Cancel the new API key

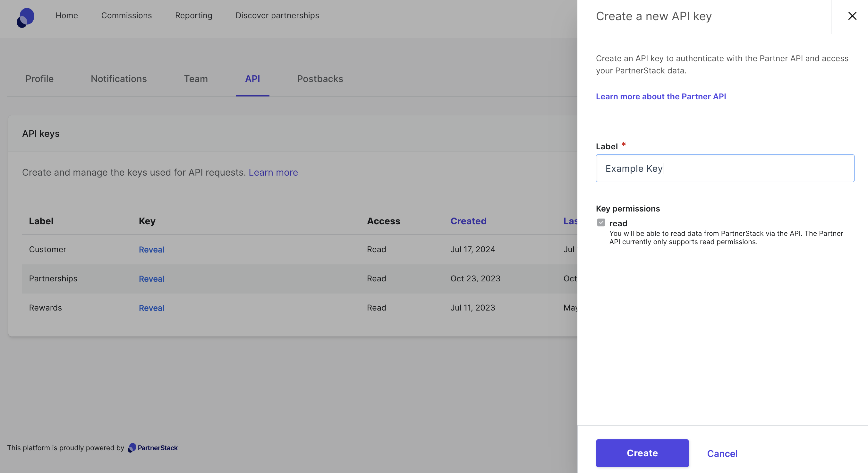coord(722,453)
